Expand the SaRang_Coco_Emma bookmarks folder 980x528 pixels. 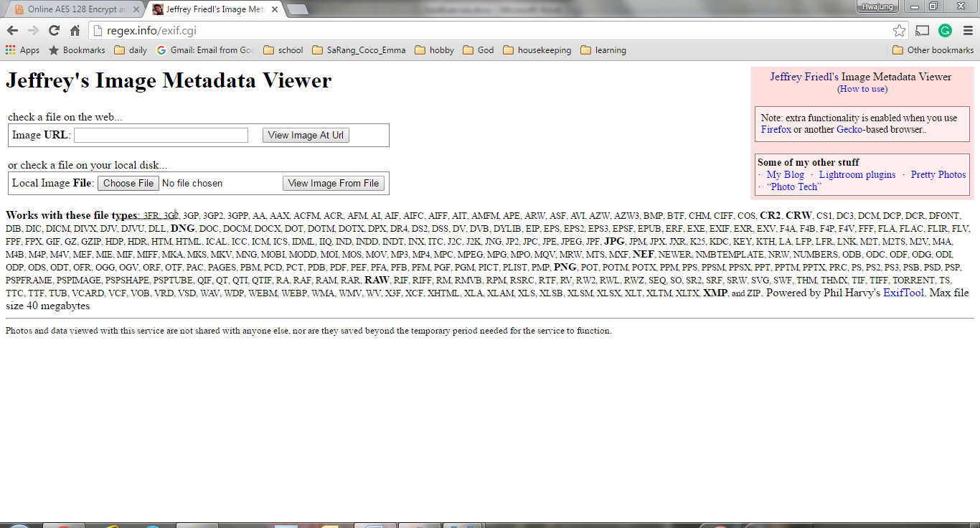pos(359,50)
